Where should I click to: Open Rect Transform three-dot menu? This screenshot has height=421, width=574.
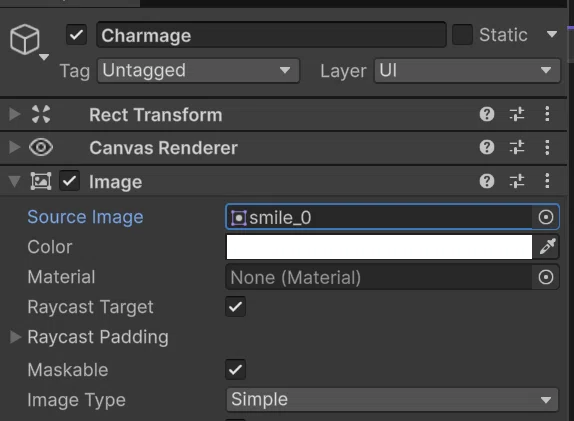pyautogui.click(x=547, y=114)
